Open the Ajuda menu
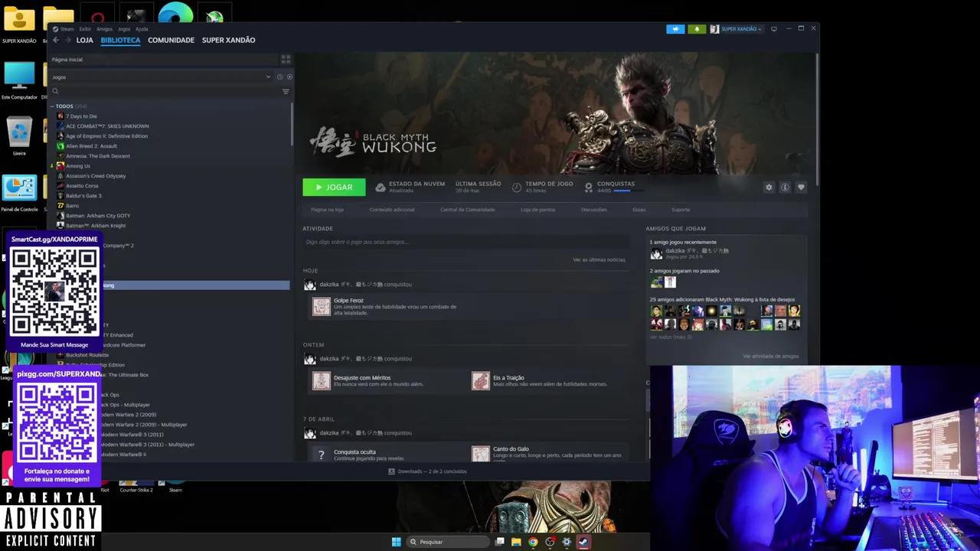980x551 pixels. (142, 29)
